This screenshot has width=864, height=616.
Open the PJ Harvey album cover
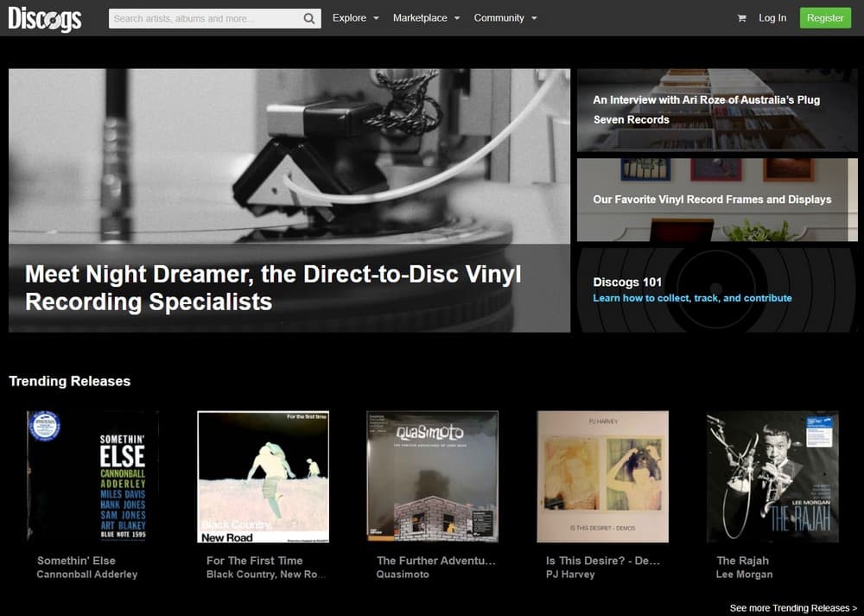click(x=603, y=477)
